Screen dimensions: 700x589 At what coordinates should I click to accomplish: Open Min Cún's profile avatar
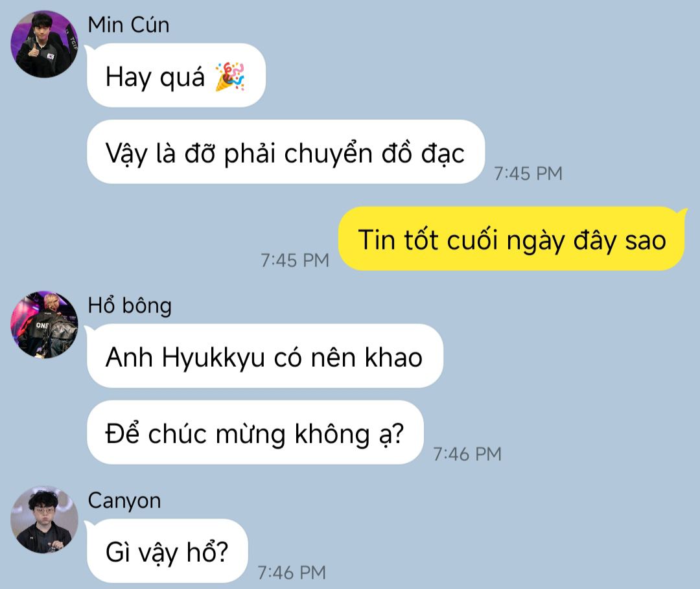[x=44, y=44]
